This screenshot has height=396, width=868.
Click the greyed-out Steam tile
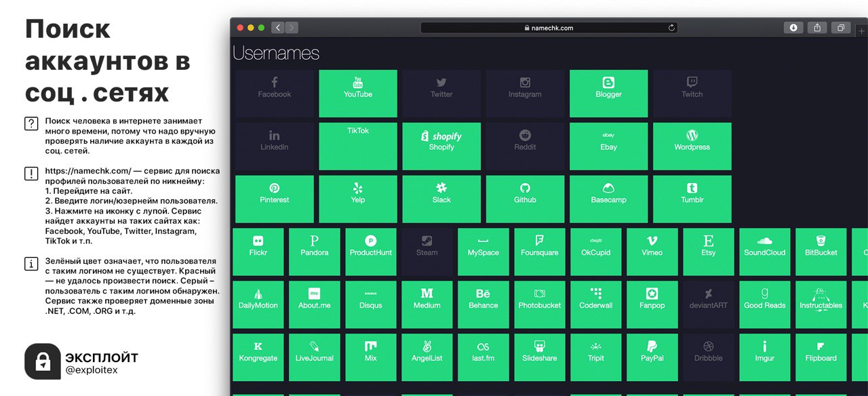pos(427,252)
